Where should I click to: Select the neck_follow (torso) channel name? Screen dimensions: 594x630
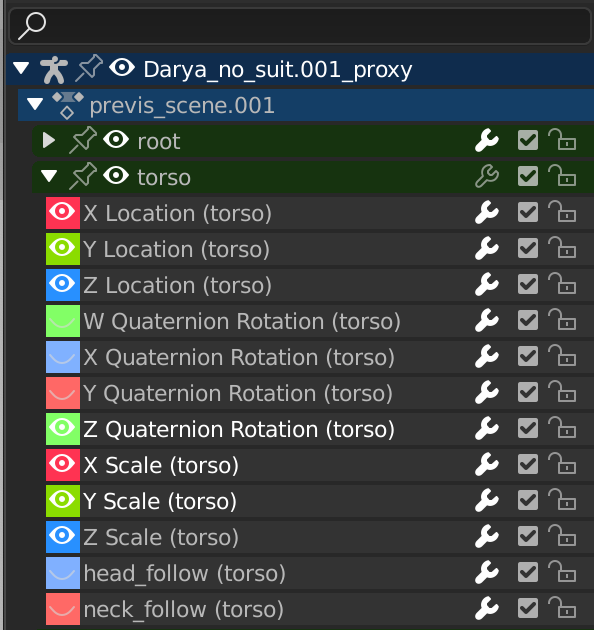pyautogui.click(x=184, y=609)
